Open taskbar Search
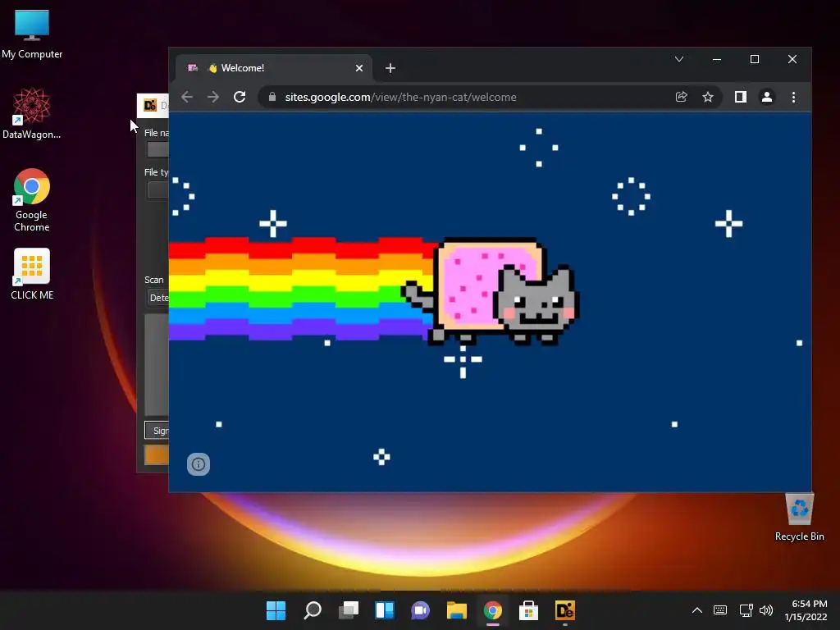Image resolution: width=840 pixels, height=630 pixels. pyautogui.click(x=313, y=610)
